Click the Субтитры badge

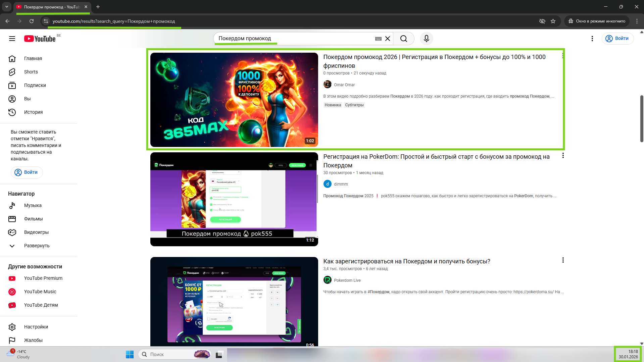(354, 105)
